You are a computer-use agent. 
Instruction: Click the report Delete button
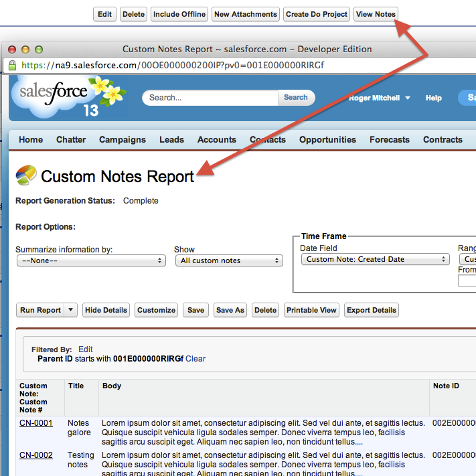pyautogui.click(x=265, y=310)
